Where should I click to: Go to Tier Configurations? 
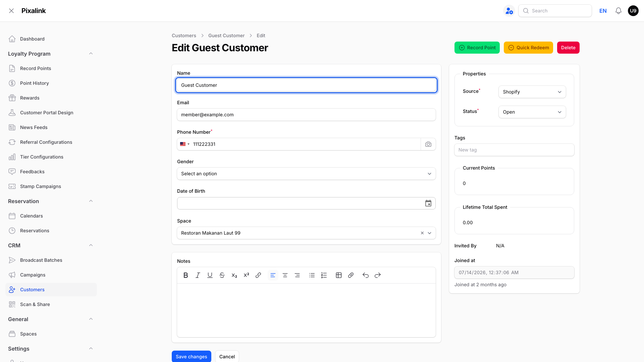[x=51, y=157]
